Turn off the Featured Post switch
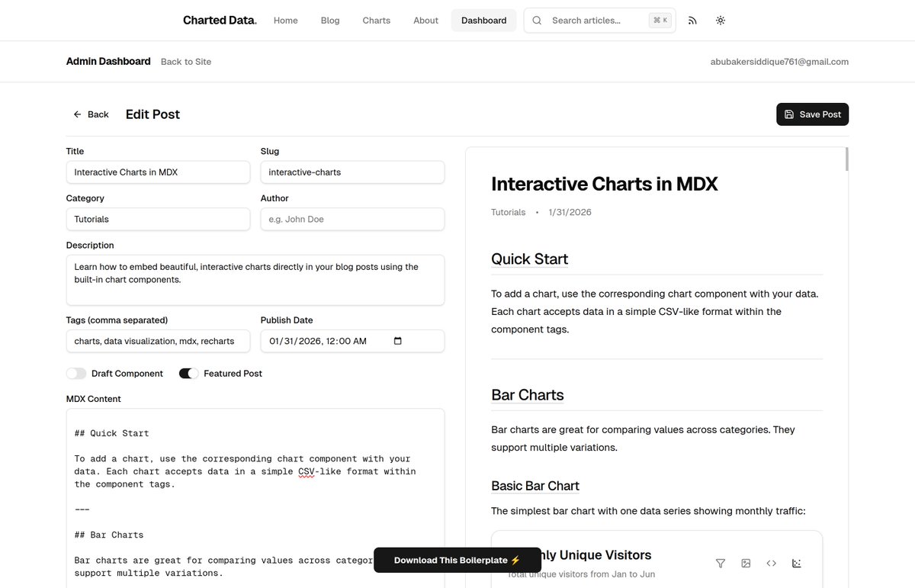This screenshot has width=915, height=588. 189,374
